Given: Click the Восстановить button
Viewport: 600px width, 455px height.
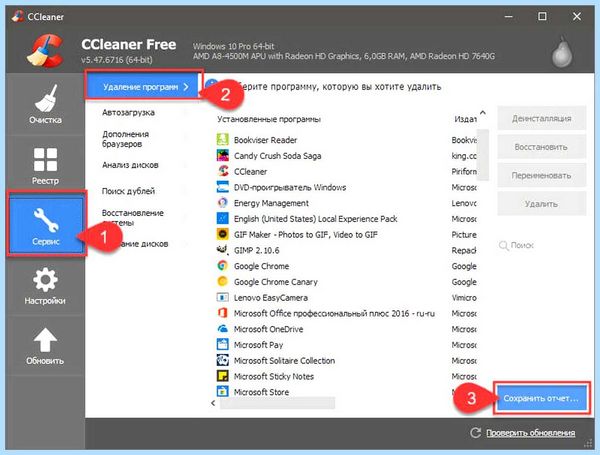Looking at the screenshot, I should (x=541, y=147).
